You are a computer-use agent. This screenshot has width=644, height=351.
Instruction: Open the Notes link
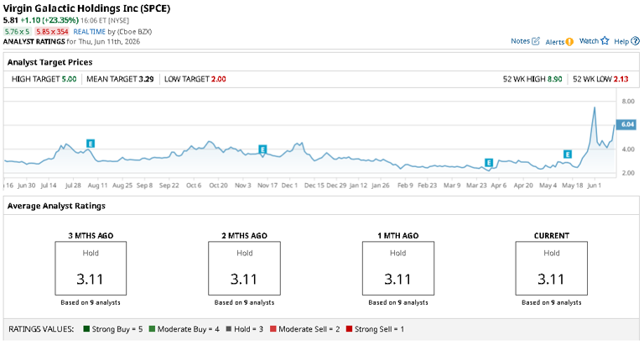tap(521, 41)
